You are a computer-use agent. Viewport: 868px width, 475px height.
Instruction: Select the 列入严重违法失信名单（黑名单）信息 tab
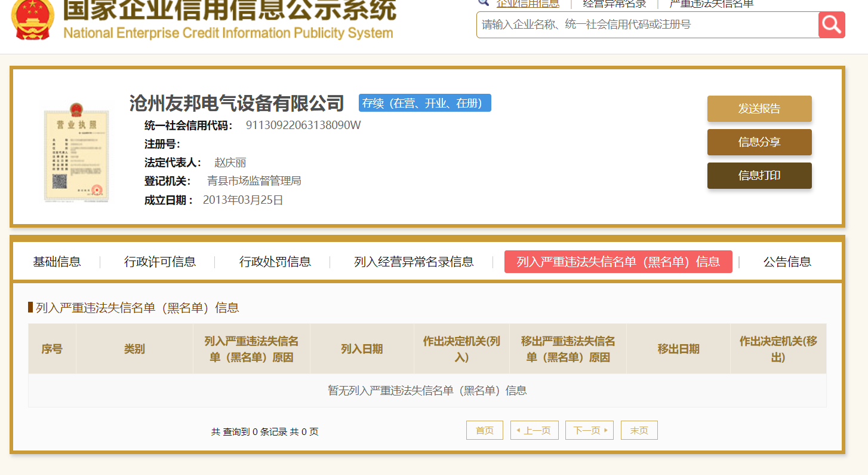[618, 262]
